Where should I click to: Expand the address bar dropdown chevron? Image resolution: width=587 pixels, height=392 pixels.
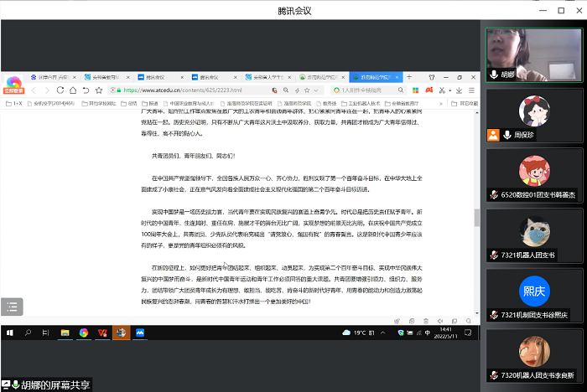[316, 90]
